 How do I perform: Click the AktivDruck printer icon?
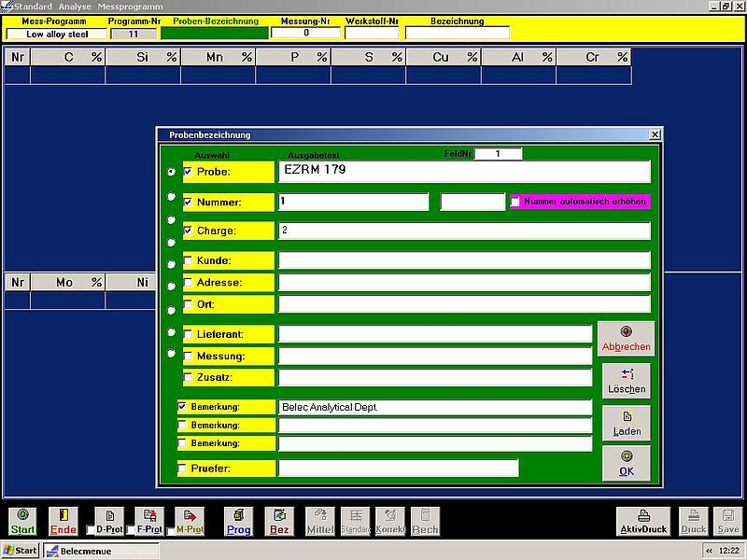tap(643, 522)
